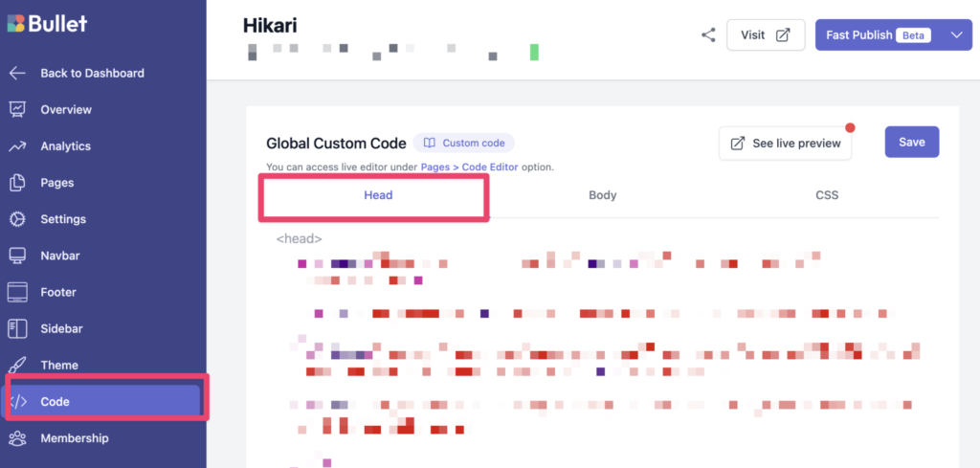Click the Membership people icon

[x=17, y=438]
